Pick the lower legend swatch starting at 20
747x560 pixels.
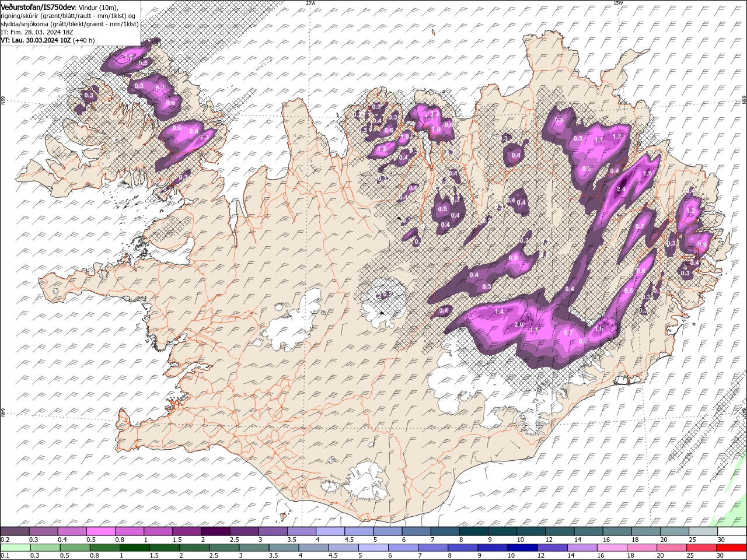click(672, 547)
